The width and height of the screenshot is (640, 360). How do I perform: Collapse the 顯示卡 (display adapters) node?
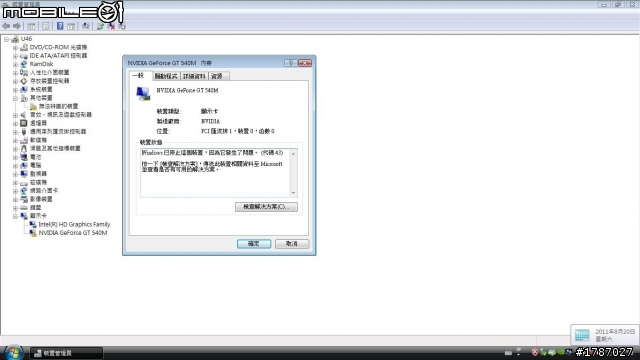click(15, 216)
